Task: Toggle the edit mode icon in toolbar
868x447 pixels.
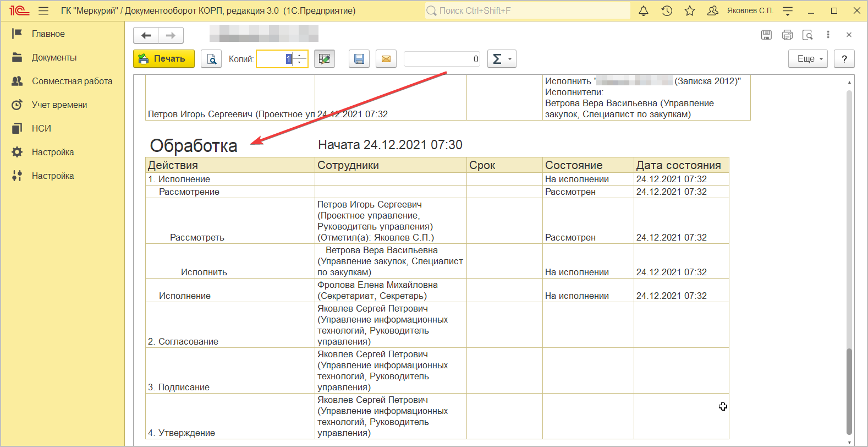Action: point(325,59)
